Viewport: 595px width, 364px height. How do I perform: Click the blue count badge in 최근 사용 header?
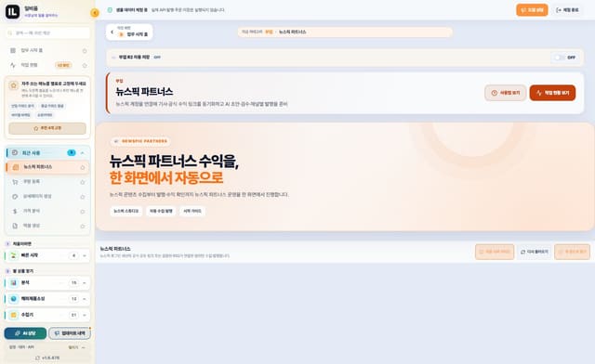[72, 153]
